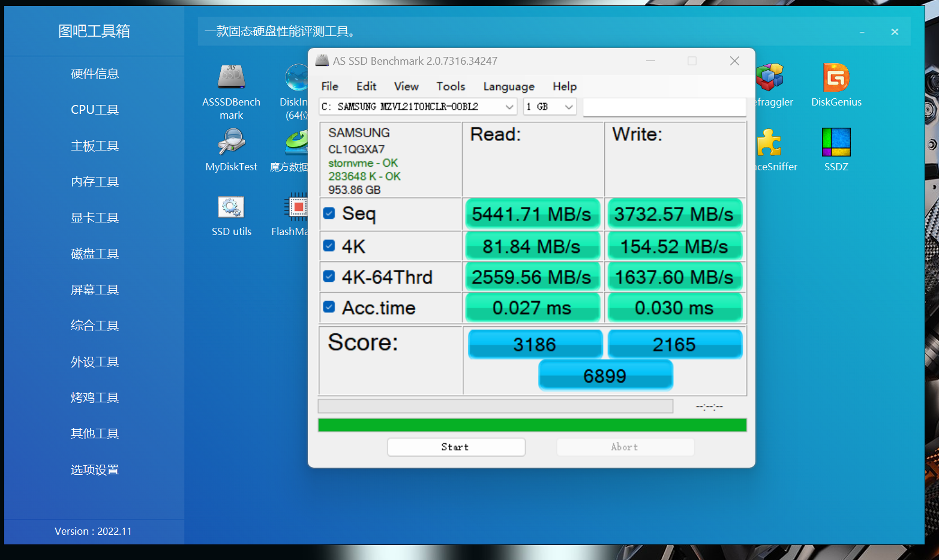Open the SSDZ tool icon
This screenshot has width=939, height=560.
click(x=836, y=143)
